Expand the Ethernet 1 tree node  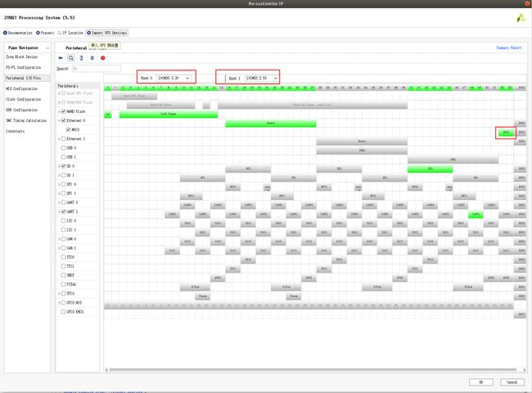pos(59,139)
